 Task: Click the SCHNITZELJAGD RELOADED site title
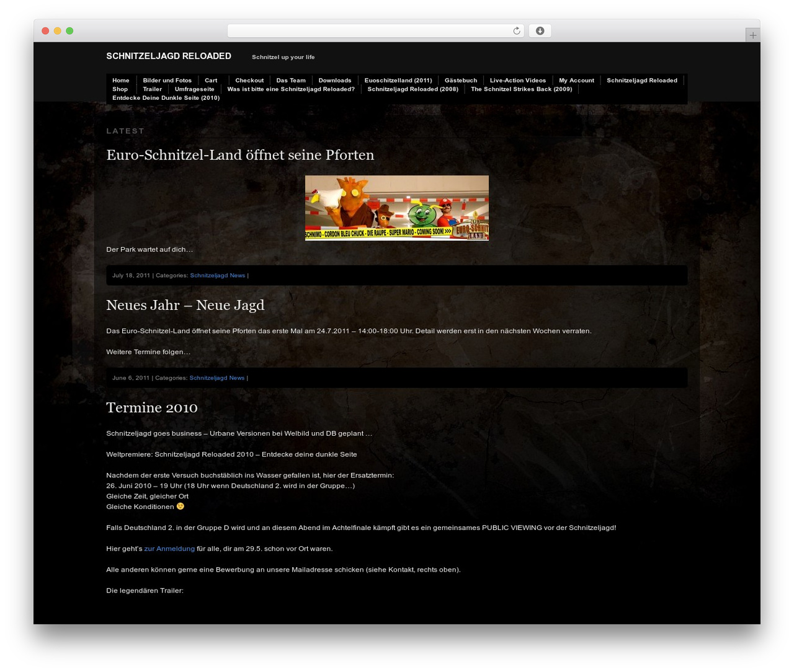[x=169, y=56]
